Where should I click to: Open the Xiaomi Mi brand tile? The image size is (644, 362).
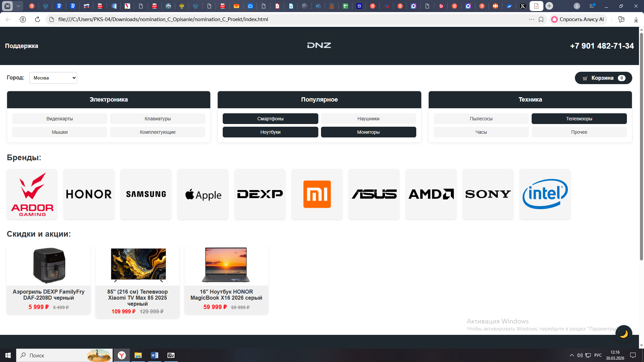pos(317,194)
